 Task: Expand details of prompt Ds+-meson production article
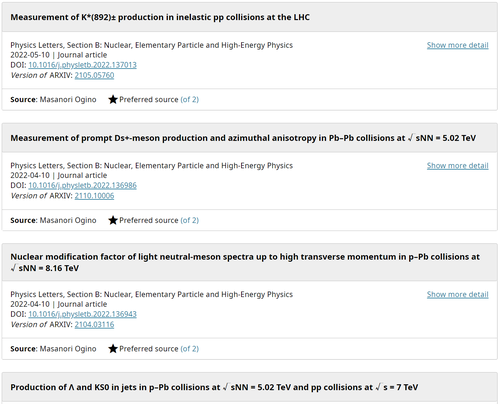click(458, 166)
